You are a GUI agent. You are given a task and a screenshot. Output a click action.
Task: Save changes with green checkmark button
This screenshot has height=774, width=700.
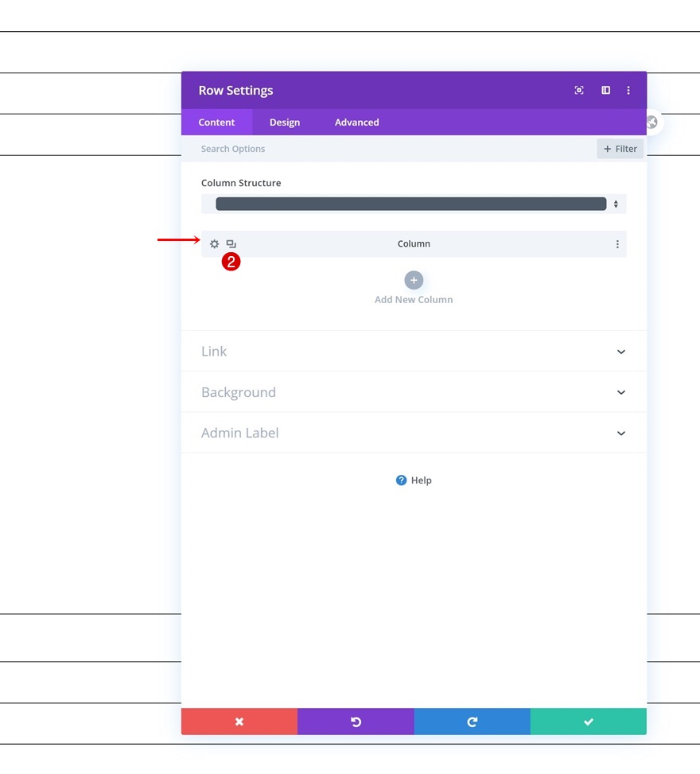589,721
